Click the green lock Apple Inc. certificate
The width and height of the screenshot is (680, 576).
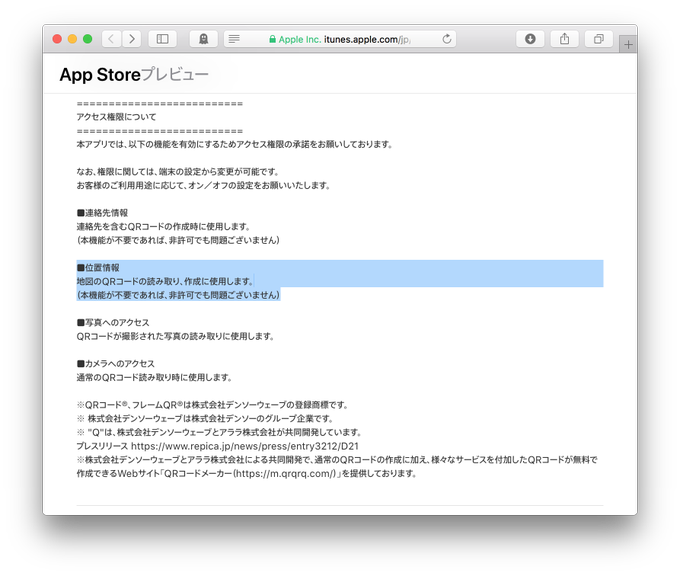(295, 39)
